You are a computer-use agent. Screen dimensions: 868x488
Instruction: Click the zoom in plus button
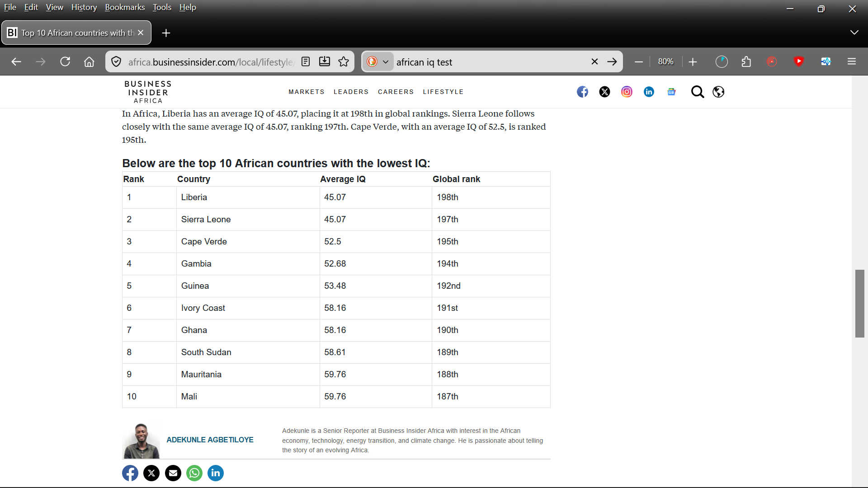[693, 61]
